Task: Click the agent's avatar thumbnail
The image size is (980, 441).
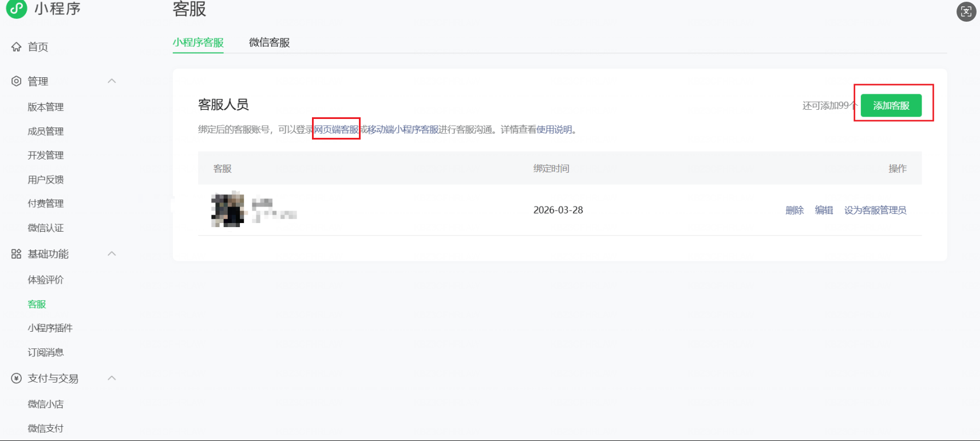Action: pos(227,210)
